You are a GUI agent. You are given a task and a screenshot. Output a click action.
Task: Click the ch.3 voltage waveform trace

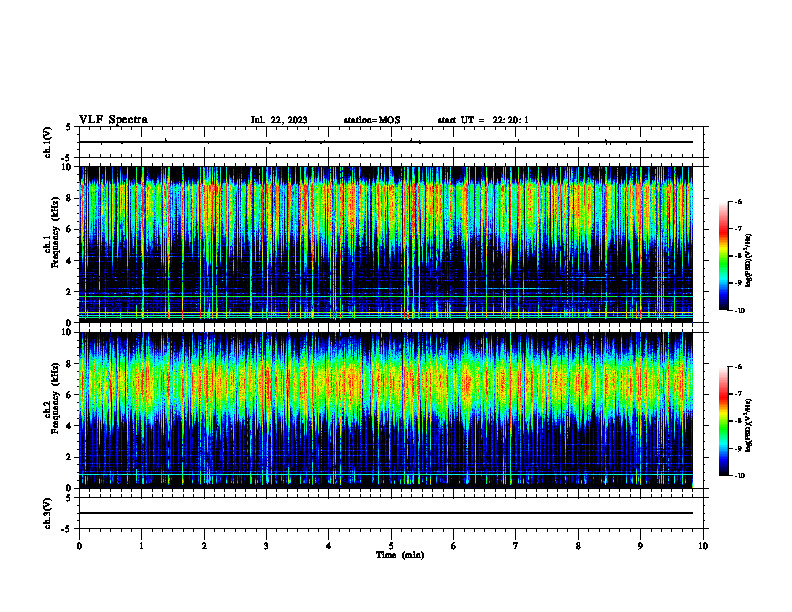coord(386,513)
